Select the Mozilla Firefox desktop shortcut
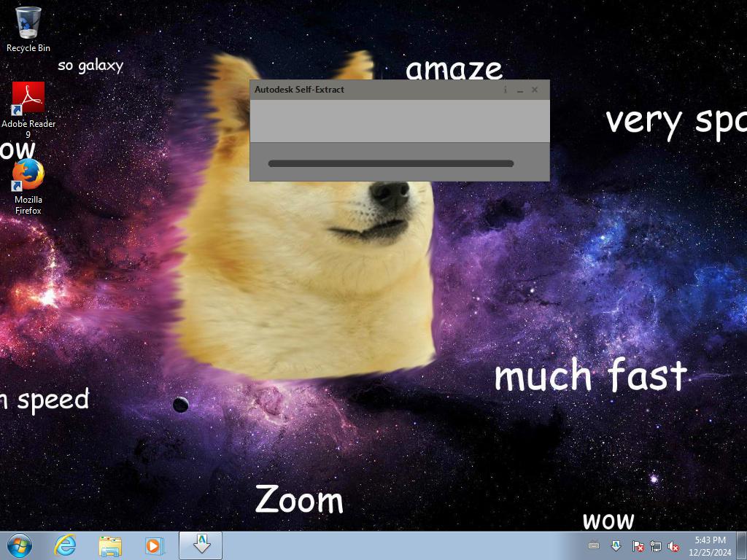Screen dimensions: 747x560 28,187
